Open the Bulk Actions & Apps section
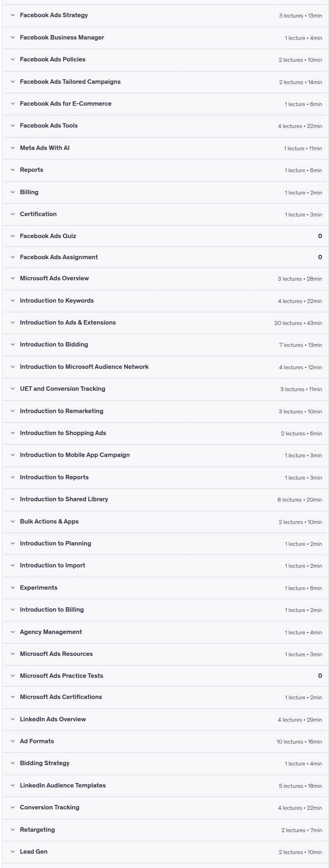Screen dimensions: 329x868 pyautogui.click(x=165, y=522)
